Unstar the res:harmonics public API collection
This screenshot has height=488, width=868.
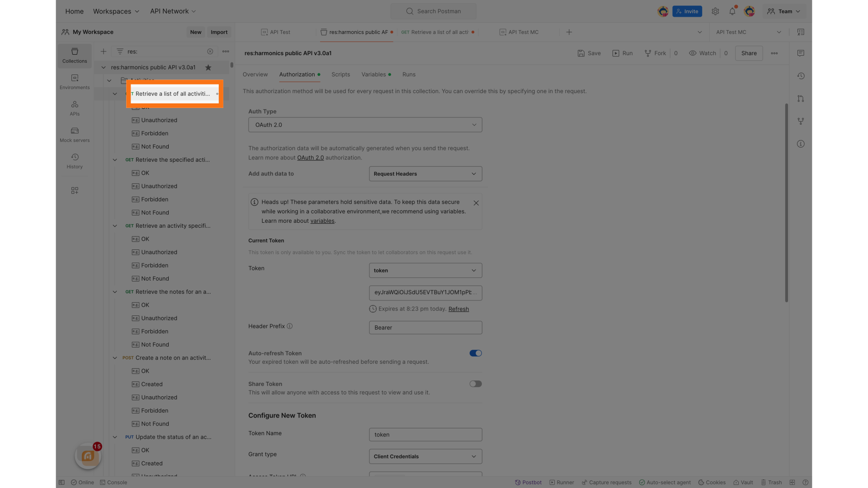pyautogui.click(x=208, y=67)
